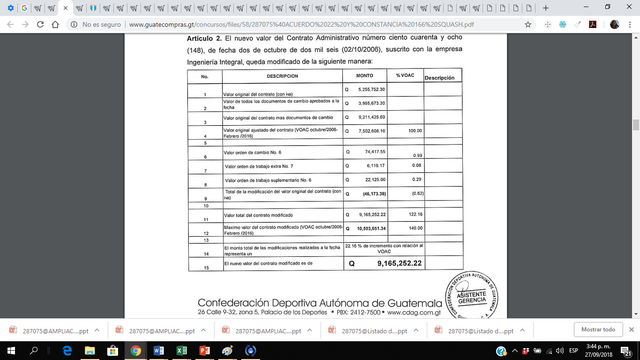Reload the PDF page
Screen dimensions: 640x360
tap(40, 24)
